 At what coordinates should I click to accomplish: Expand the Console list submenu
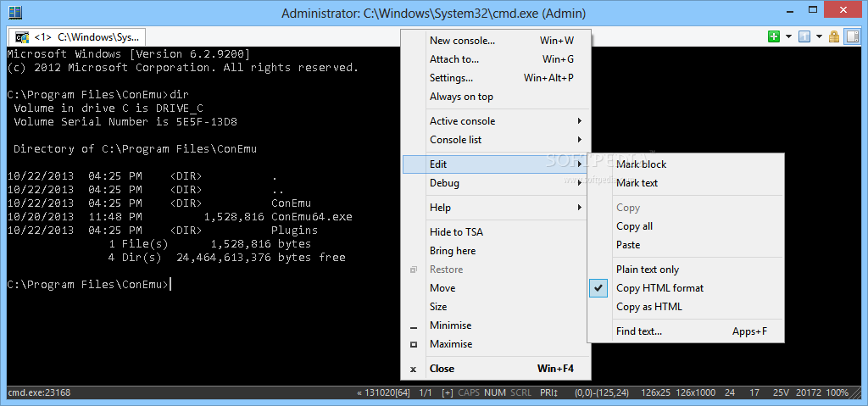[495, 140]
